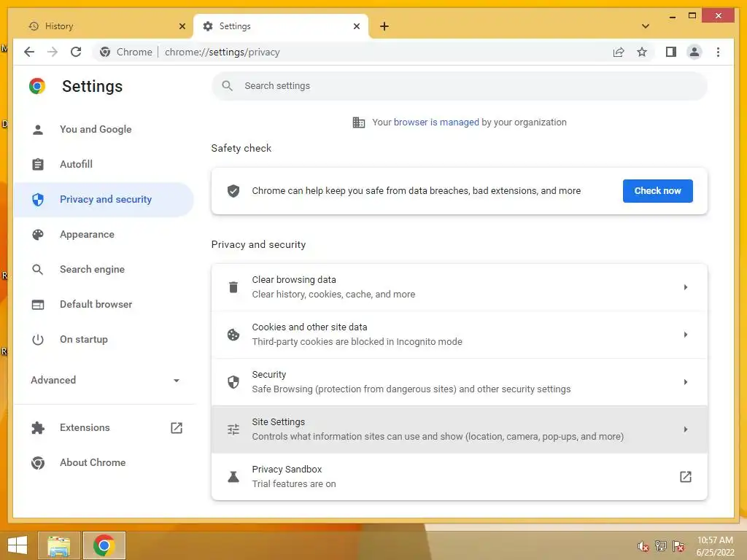Close the Settings tab
Viewport: 747px width, 560px height.
356,26
